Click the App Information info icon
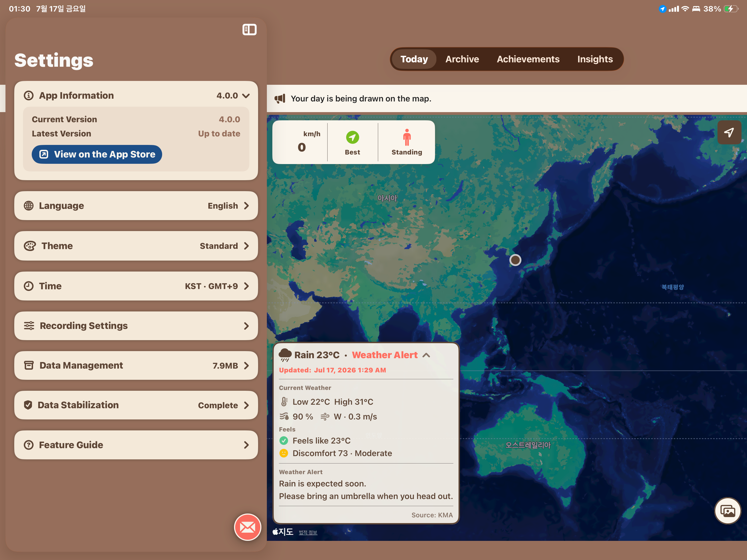This screenshot has height=560, width=747. (29, 96)
